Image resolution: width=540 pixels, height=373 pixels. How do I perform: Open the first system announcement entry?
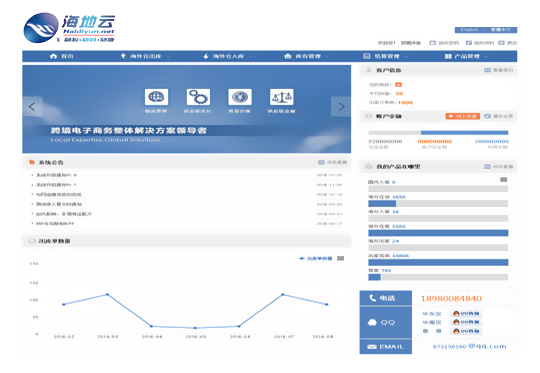coord(56,175)
